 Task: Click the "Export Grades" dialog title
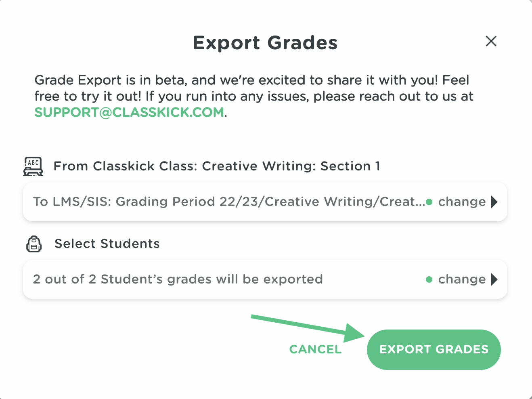click(x=265, y=43)
